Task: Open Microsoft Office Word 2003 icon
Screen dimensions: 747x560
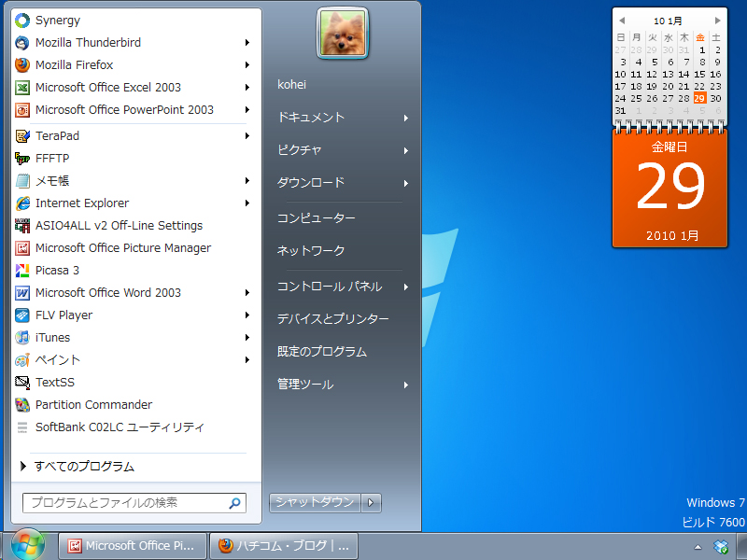Action: pos(22,293)
